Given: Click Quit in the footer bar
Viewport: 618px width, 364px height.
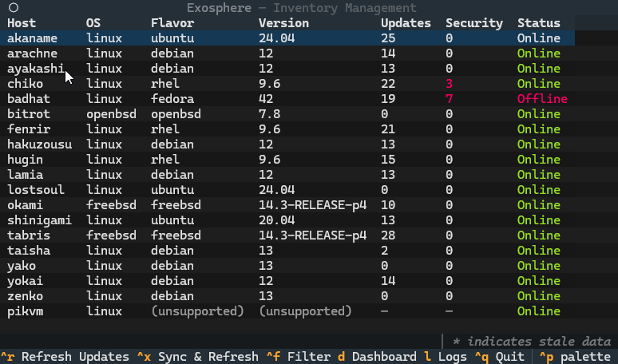Looking at the screenshot, I should (x=499, y=357).
